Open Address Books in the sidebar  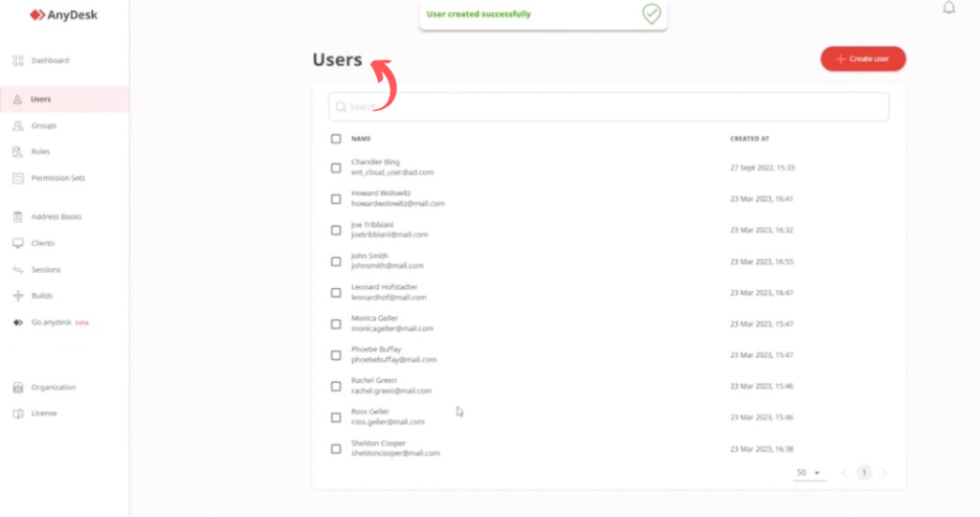coord(56,217)
